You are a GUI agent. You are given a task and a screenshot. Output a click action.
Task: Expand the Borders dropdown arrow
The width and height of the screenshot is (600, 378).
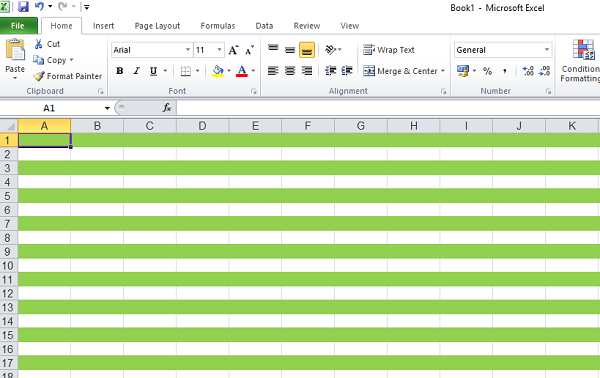(197, 71)
